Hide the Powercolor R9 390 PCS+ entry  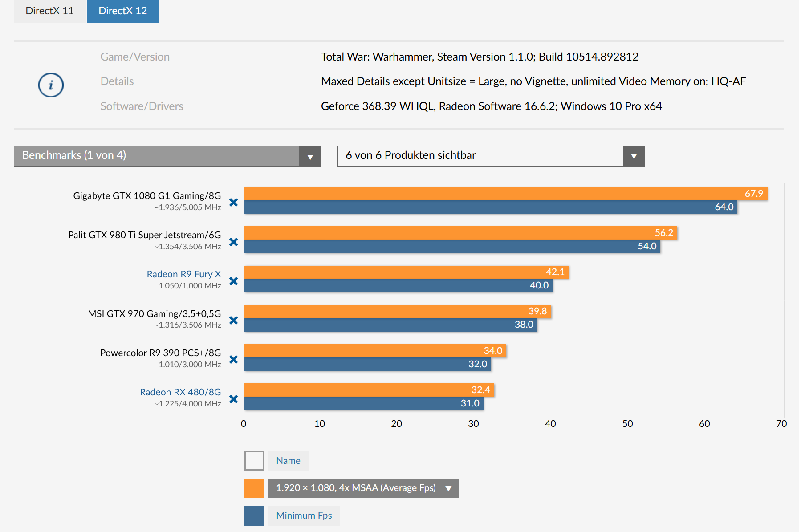point(233,359)
